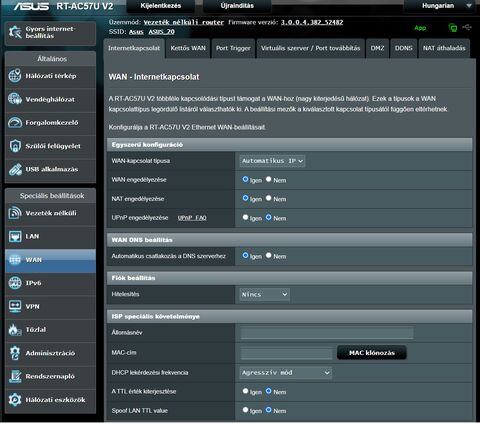Select Igen for A TTL érték kiterjesztése
This screenshot has height=424, width=480.
[246, 391]
